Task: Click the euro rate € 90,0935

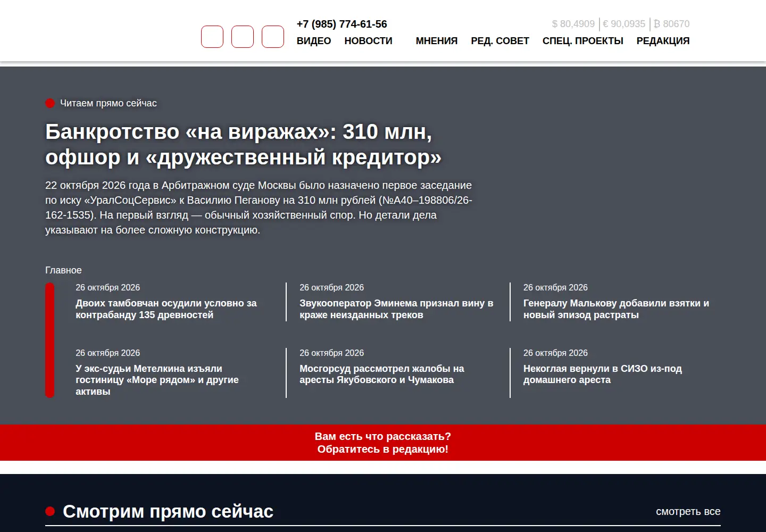Action: coord(624,24)
